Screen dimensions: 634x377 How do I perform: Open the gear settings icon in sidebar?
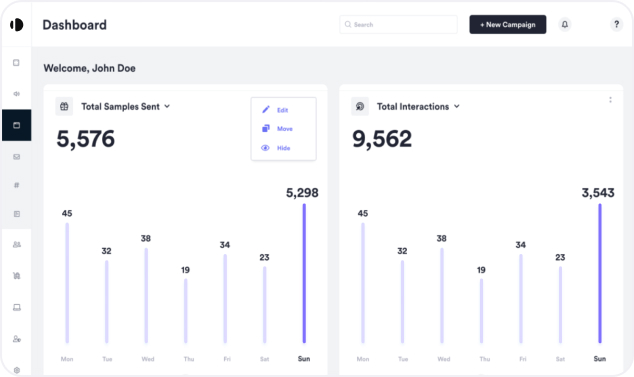(x=17, y=370)
